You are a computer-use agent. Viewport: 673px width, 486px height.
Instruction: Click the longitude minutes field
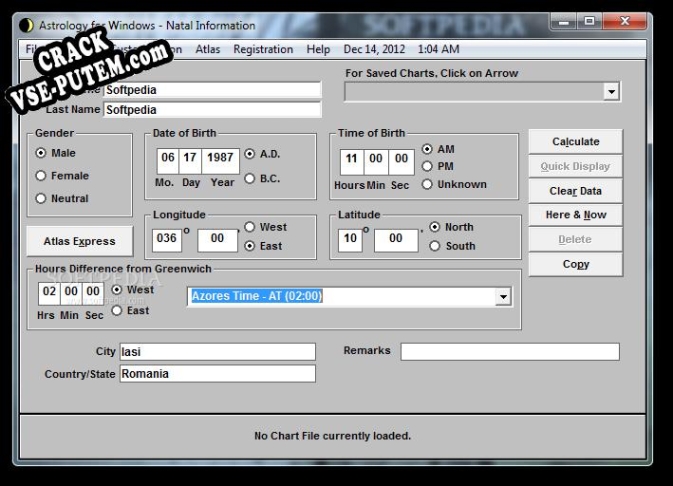(217, 239)
